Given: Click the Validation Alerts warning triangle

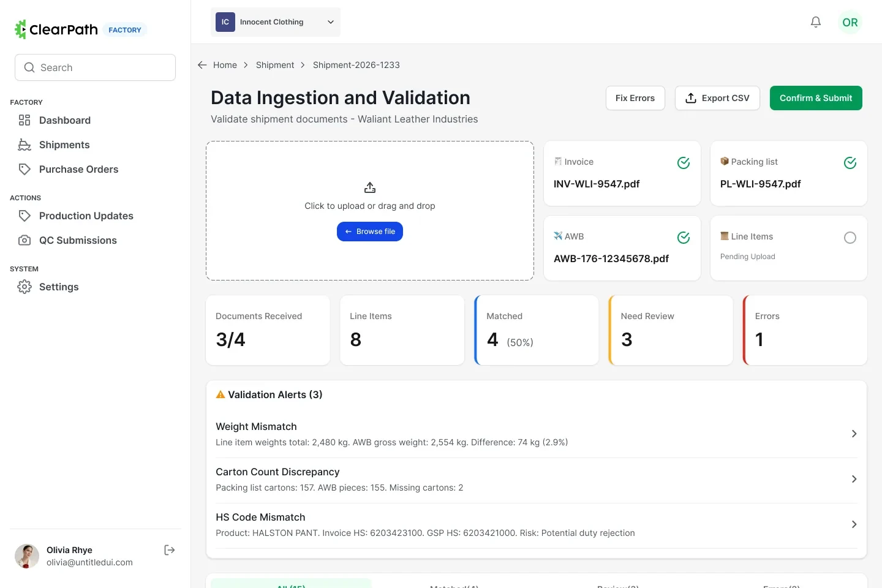Looking at the screenshot, I should (221, 395).
